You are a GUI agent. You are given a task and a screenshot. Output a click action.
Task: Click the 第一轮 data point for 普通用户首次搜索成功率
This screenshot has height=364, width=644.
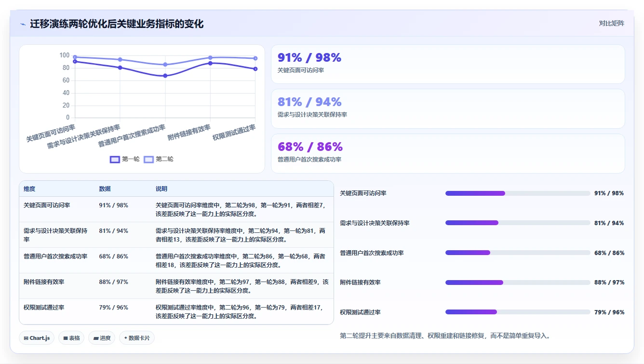[165, 76]
